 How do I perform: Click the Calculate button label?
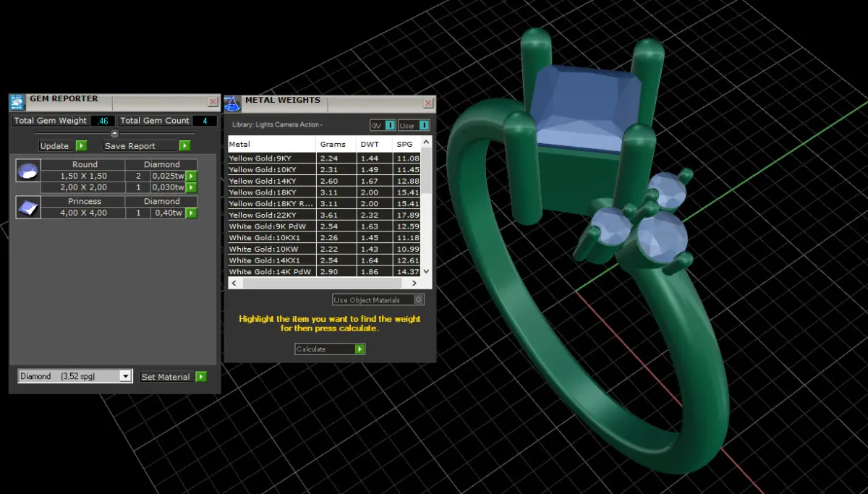(312, 349)
